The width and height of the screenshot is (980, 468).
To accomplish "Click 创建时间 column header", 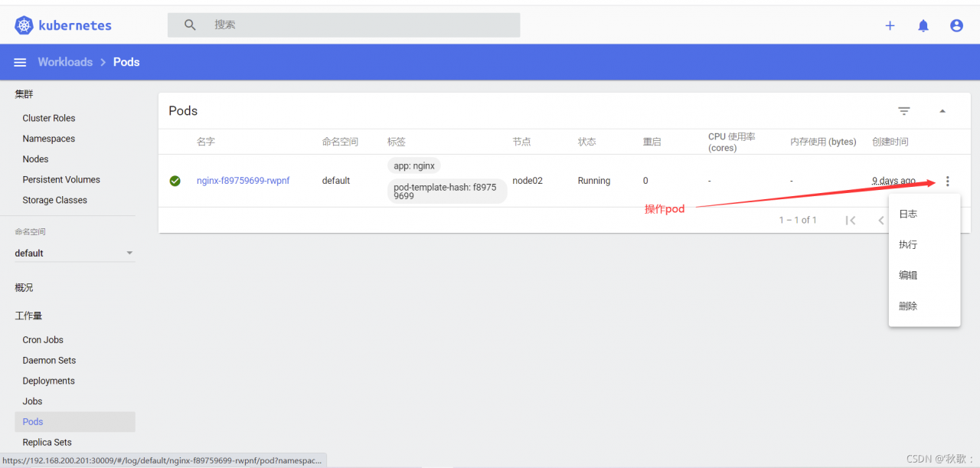I will (x=890, y=142).
